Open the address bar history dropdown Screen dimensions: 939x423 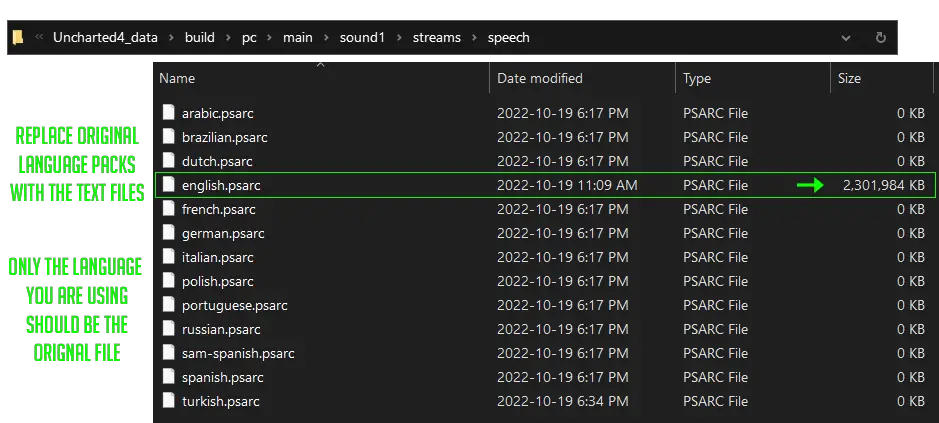[846, 38]
